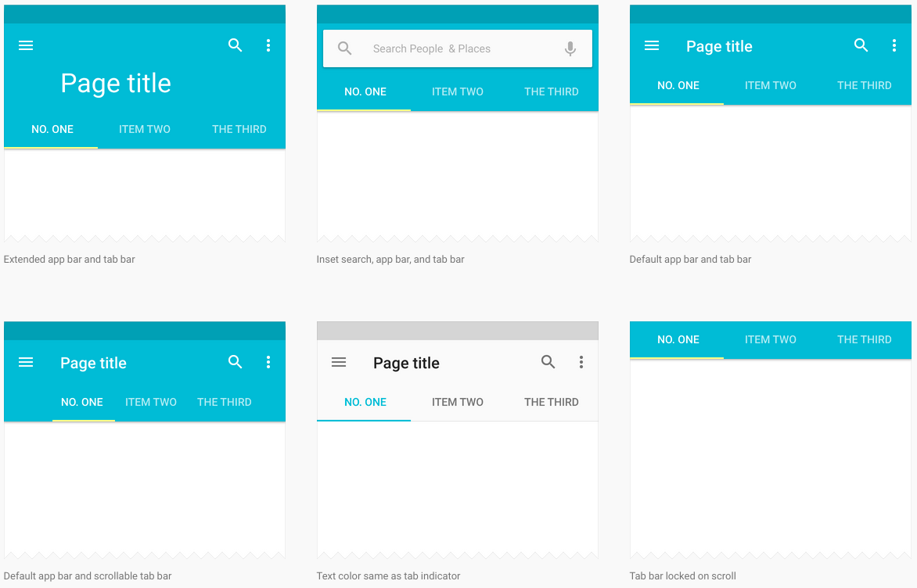The height and width of the screenshot is (588, 917).
Task: Select THE THIRD tab under inset search bar
Action: (551, 91)
